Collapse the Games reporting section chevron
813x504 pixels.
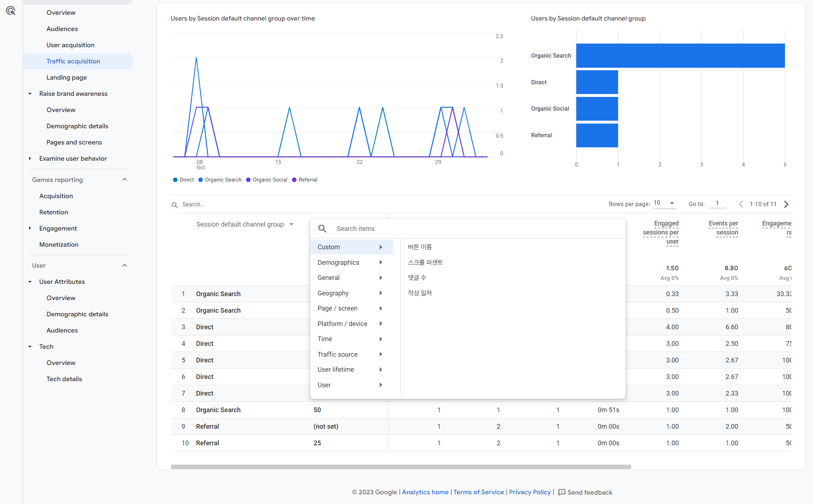(125, 179)
